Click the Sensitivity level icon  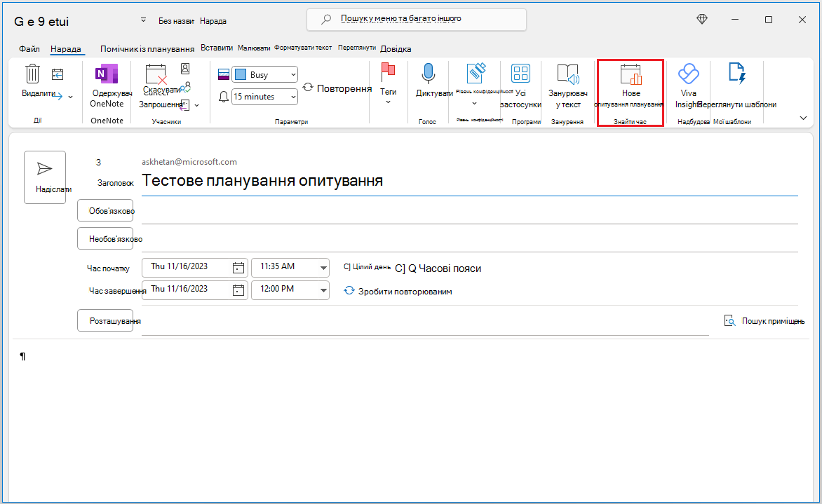[476, 73]
